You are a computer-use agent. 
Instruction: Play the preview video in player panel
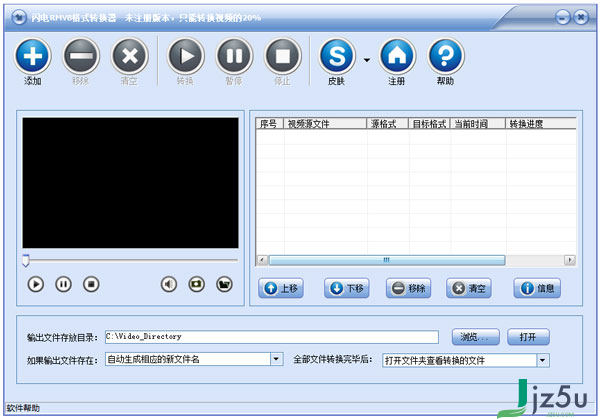click(36, 284)
